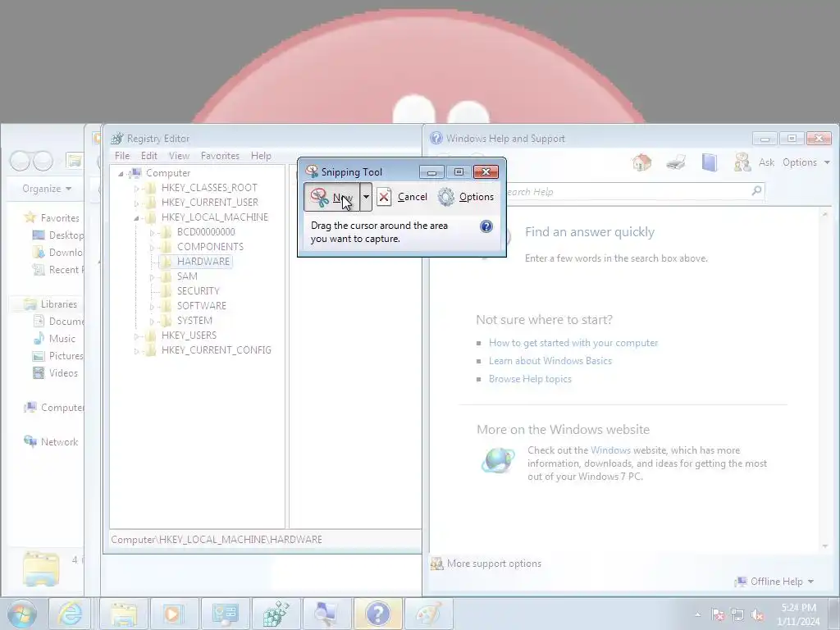This screenshot has height=630, width=840.
Task: Click the magnifier search icon in Search Help
Action: pyautogui.click(x=756, y=190)
